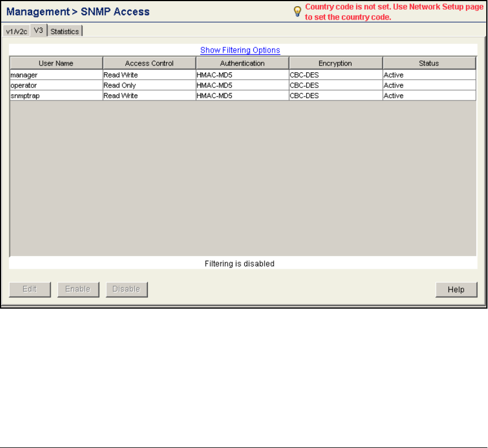This screenshot has height=448, width=488.
Task: Click Show Filtering Options link
Action: pyautogui.click(x=240, y=50)
